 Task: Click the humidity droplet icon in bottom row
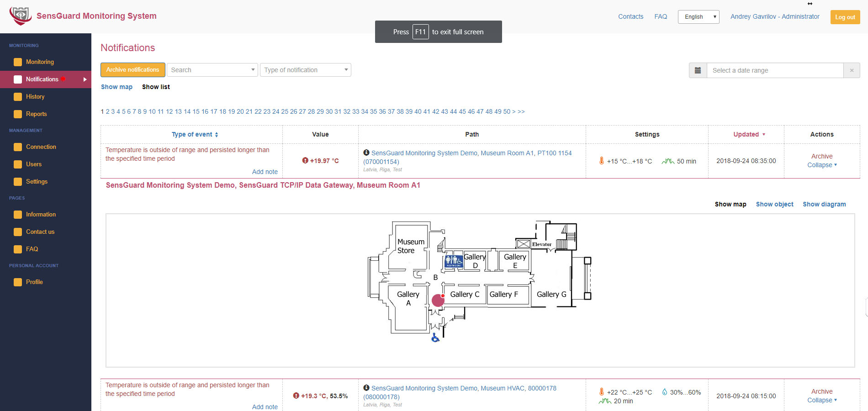pyautogui.click(x=664, y=392)
